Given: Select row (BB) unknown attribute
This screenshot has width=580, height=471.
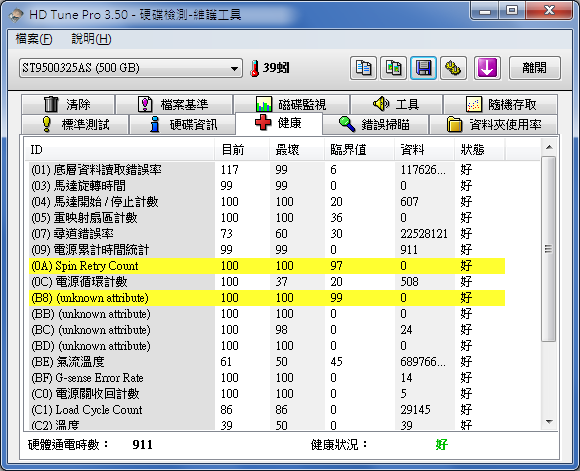Looking at the screenshot, I should click(267, 314).
